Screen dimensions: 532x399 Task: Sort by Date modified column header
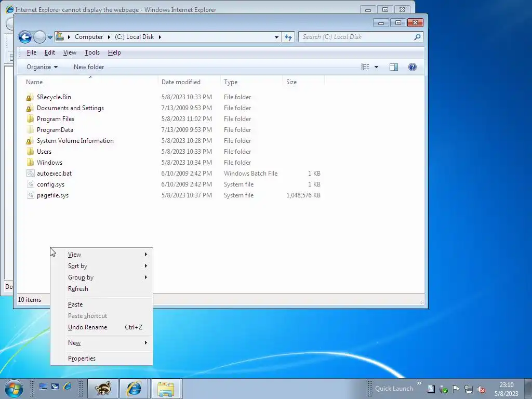(x=189, y=82)
